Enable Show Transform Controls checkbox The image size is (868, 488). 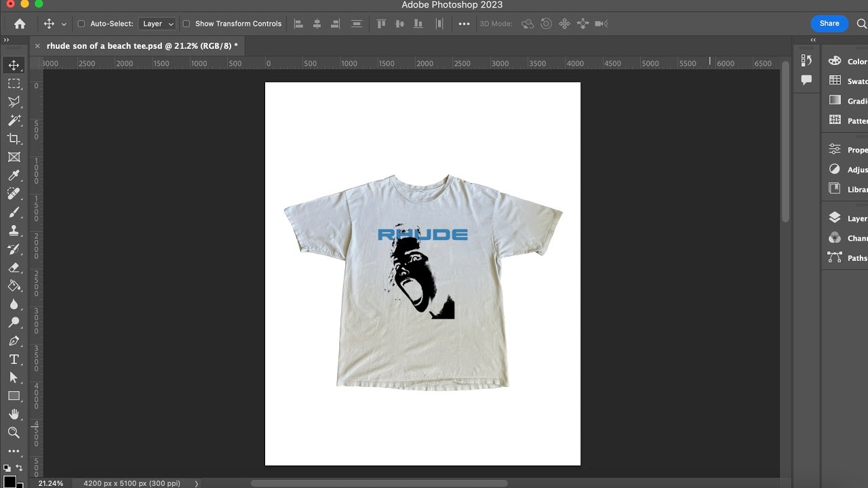click(186, 24)
